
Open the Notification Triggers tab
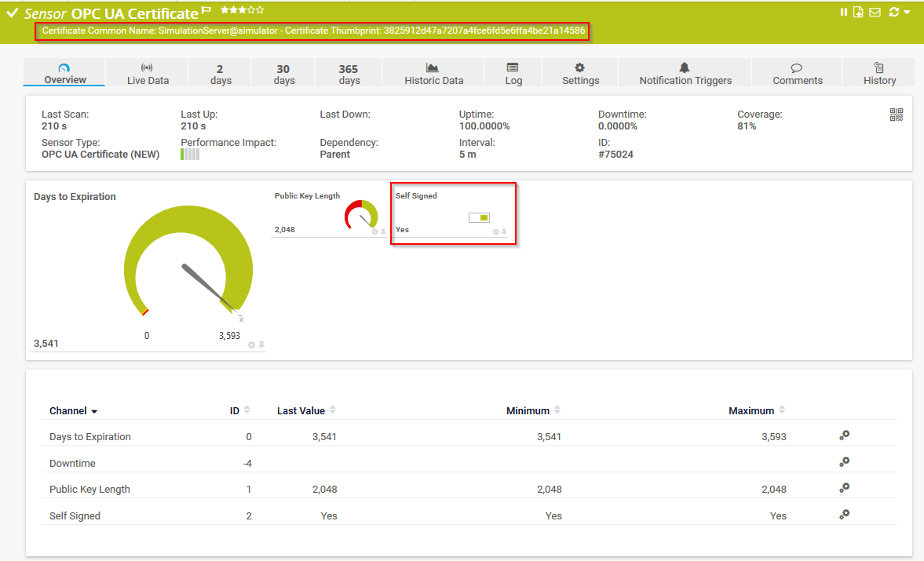tap(684, 73)
